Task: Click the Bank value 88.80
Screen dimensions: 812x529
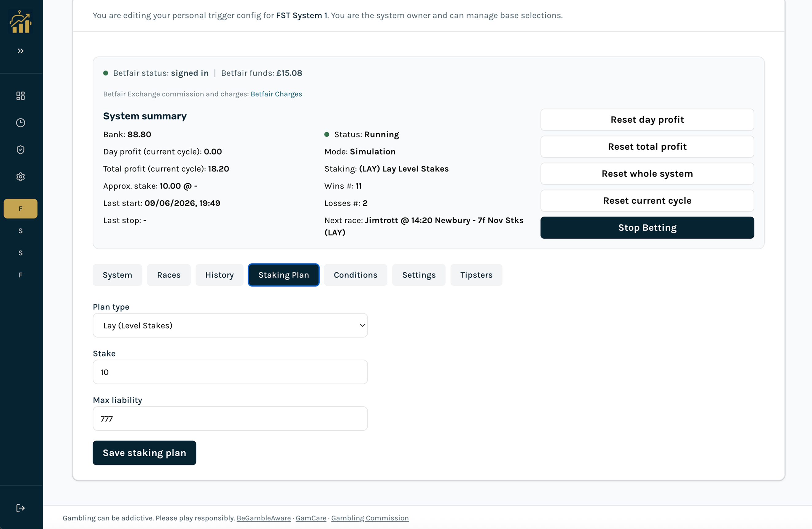Action: tap(139, 134)
